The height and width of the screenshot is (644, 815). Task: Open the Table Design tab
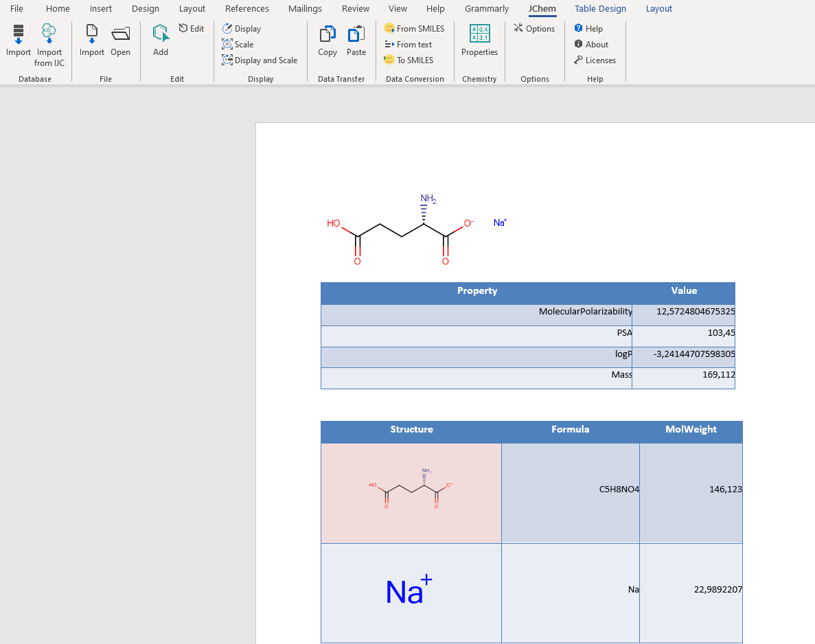[600, 8]
